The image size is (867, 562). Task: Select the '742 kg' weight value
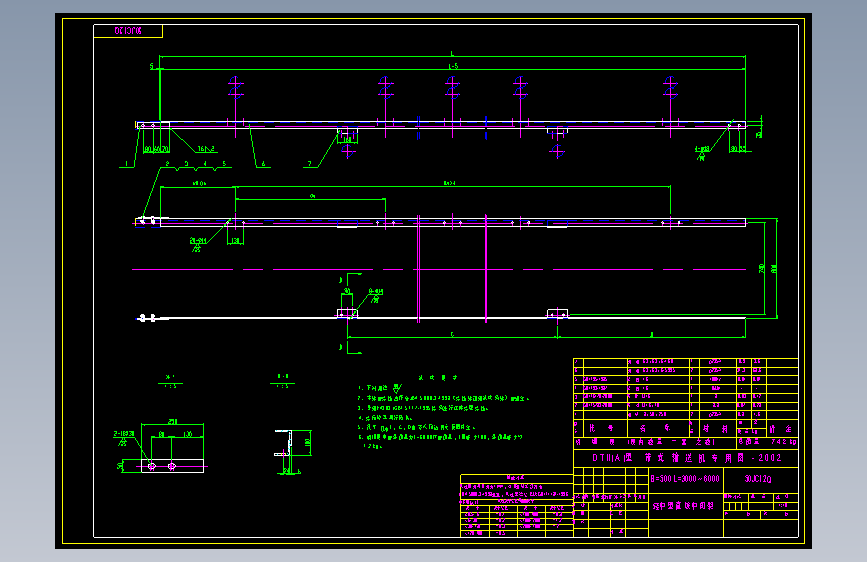click(x=784, y=442)
